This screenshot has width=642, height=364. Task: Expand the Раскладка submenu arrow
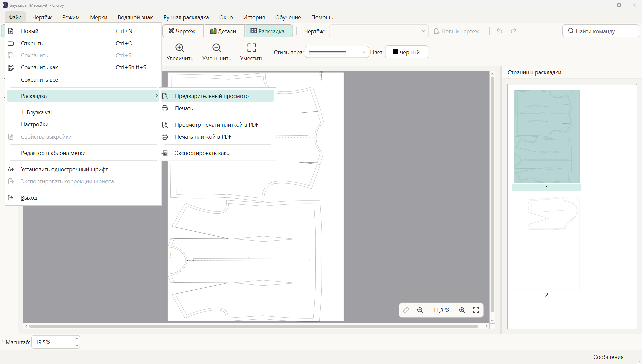[x=156, y=96]
